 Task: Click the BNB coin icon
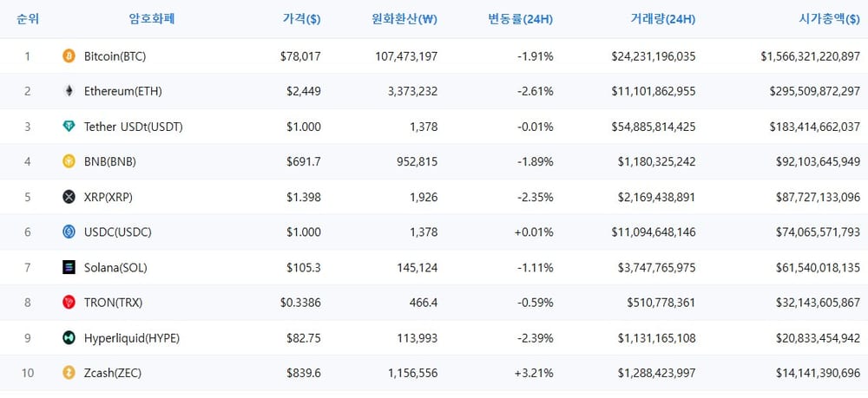coord(69,161)
